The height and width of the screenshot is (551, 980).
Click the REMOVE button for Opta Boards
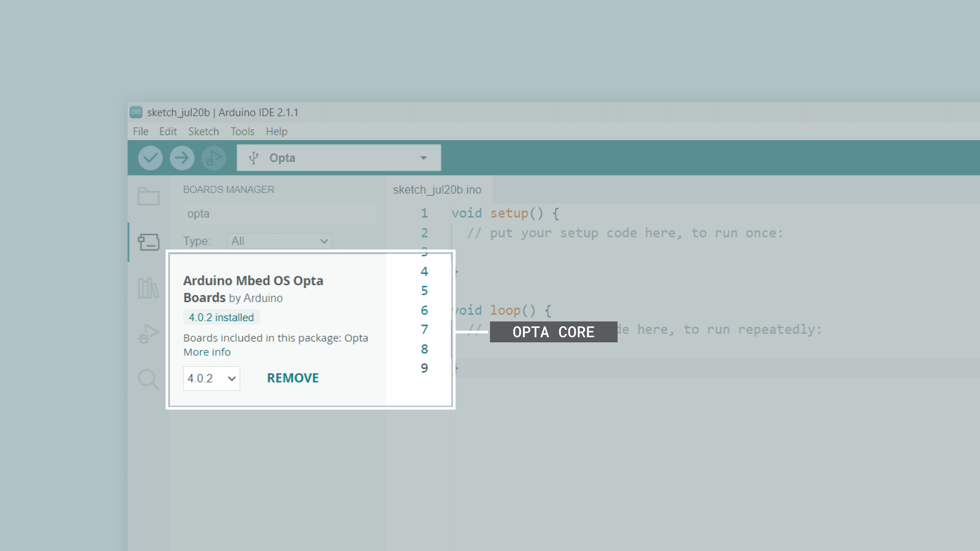(292, 378)
